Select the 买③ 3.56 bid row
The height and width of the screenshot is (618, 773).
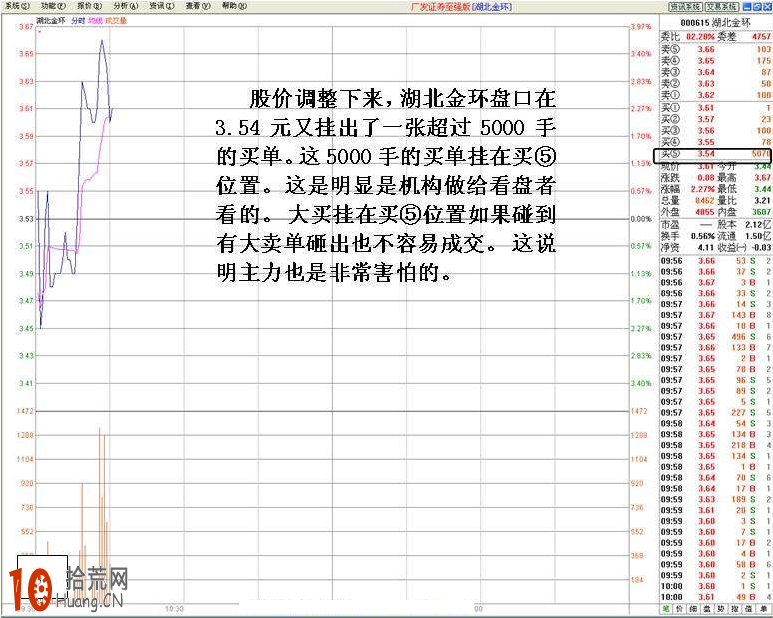(716, 131)
